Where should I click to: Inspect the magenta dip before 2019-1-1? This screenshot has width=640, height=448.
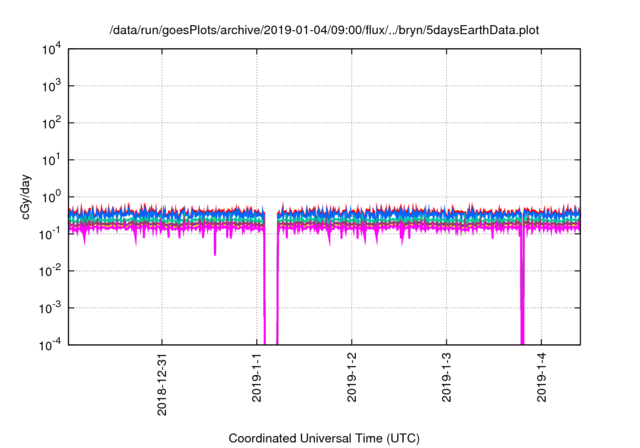tap(215, 243)
